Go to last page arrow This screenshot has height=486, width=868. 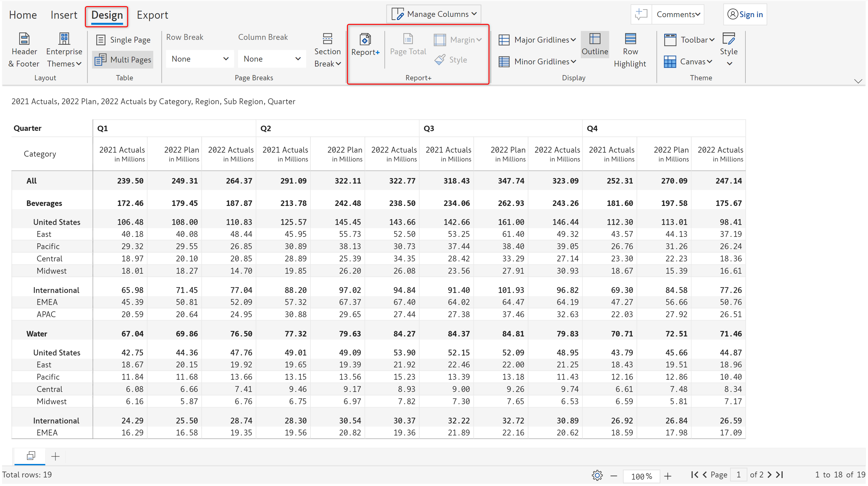(x=780, y=475)
